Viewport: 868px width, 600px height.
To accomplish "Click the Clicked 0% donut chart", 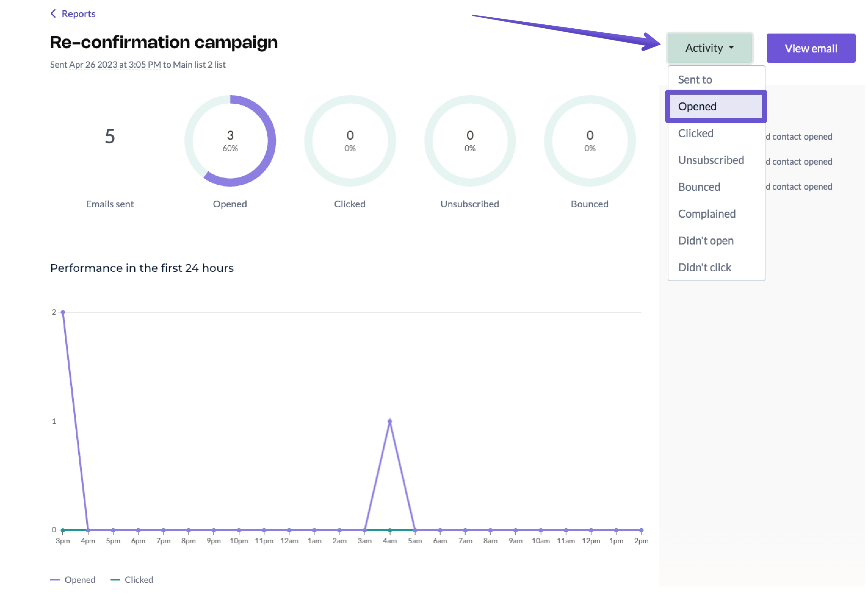I will (x=349, y=141).
